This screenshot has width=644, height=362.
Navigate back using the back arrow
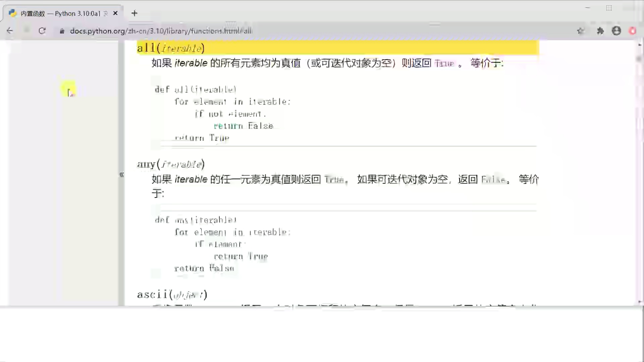click(10, 31)
